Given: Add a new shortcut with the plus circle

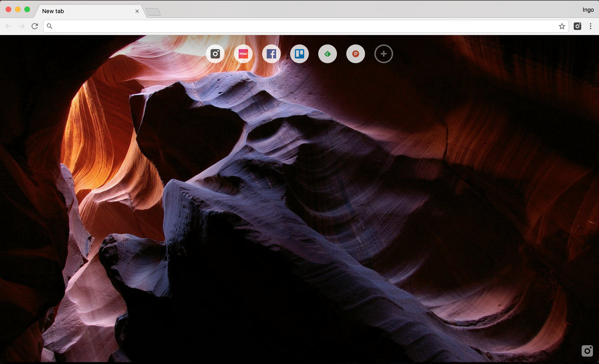Looking at the screenshot, I should 383,54.
